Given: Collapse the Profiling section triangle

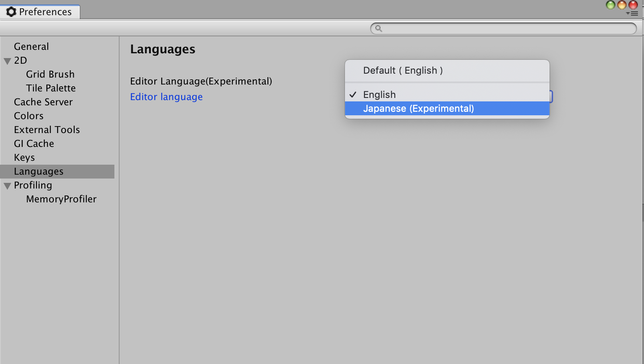Looking at the screenshot, I should pyautogui.click(x=7, y=186).
